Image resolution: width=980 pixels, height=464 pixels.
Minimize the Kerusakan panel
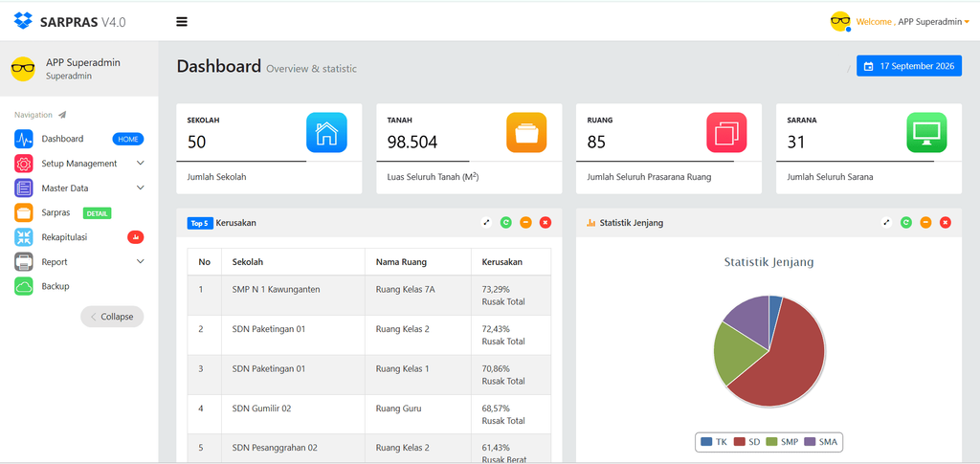click(x=525, y=222)
